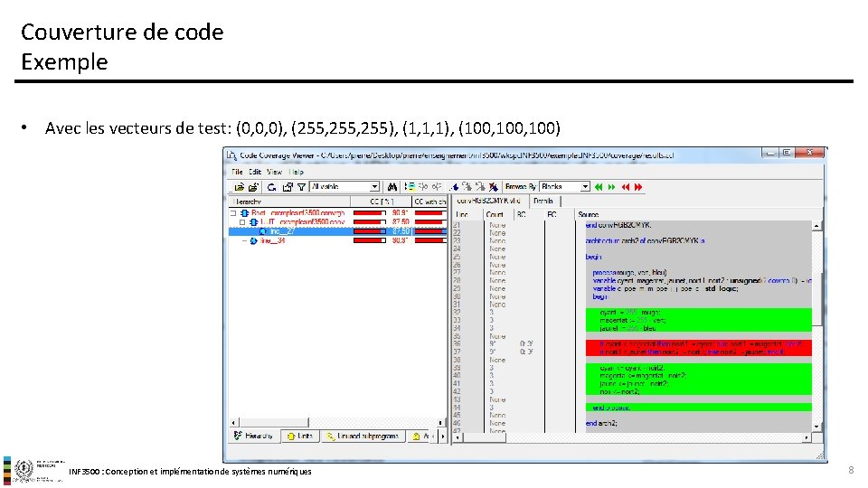The height and width of the screenshot is (488, 868).
Task: Switch to the convRGB2CMYK.vhd tab
Action: (489, 201)
